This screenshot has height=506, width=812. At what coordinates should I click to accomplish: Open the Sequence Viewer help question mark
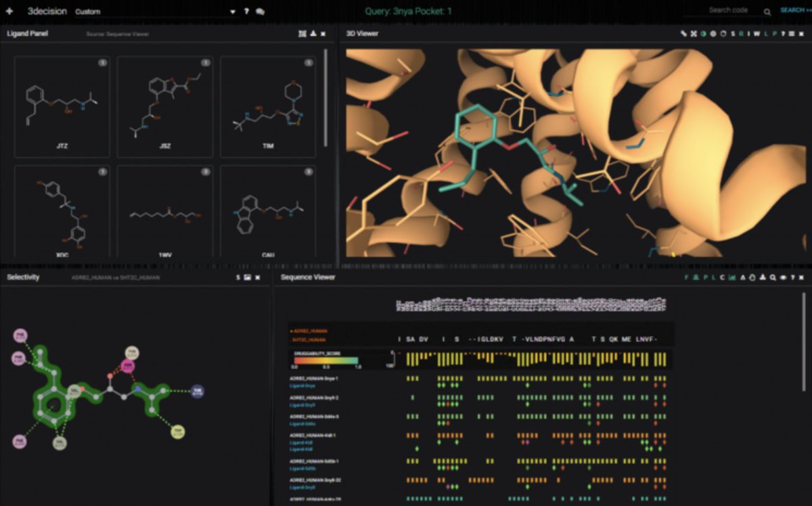792,277
